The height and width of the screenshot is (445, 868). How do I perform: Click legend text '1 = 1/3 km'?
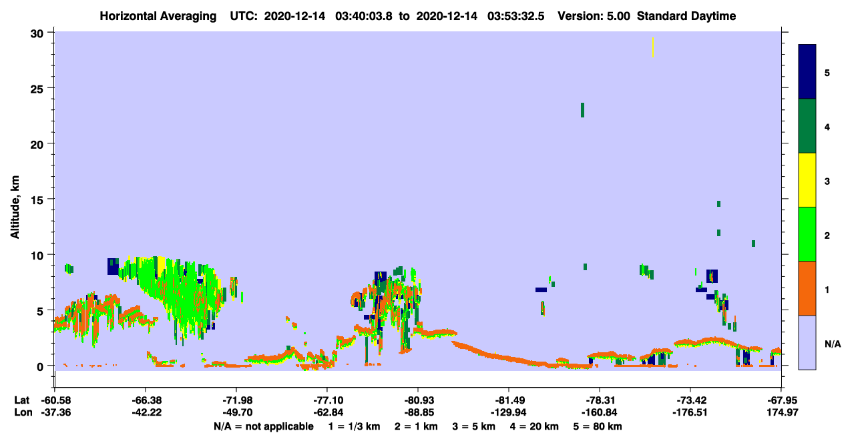(x=355, y=426)
